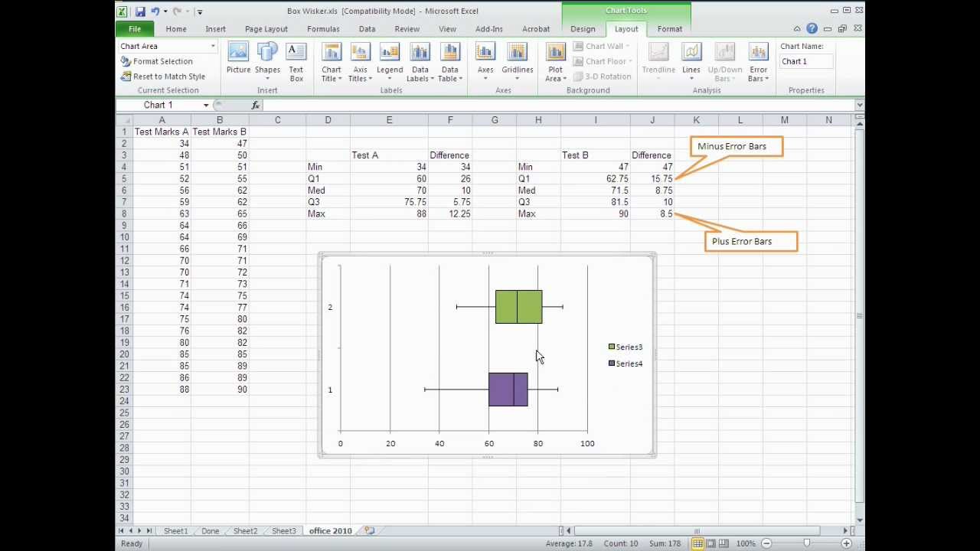Image resolution: width=980 pixels, height=551 pixels.
Task: Go to last sheet navigation arrow
Action: pyautogui.click(x=149, y=530)
